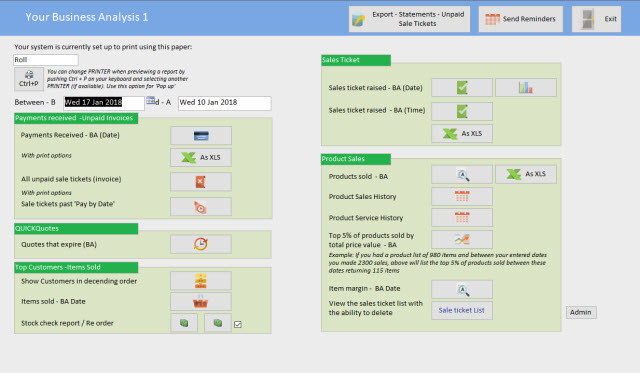Preview Products sold BA magnifier icon
The height and width of the screenshot is (373, 640).
tap(462, 175)
